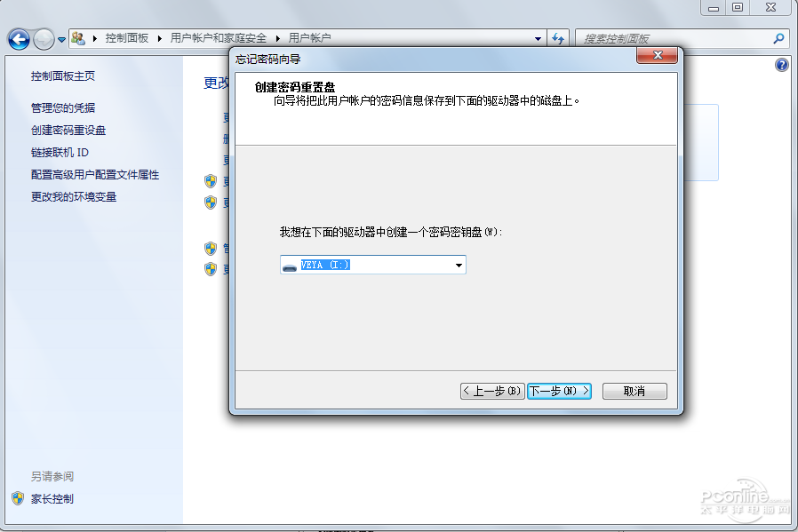This screenshot has height=532, width=798.
Task: Click the shield icon beside 家长控制
Action: [18, 498]
